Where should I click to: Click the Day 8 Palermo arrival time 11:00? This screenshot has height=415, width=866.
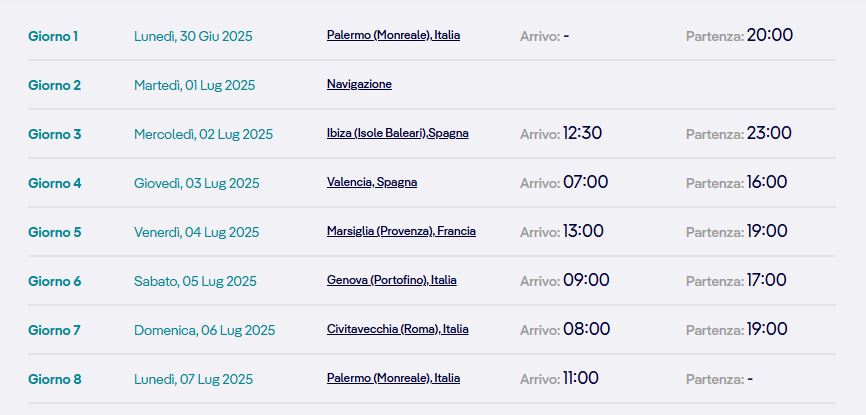(x=580, y=378)
